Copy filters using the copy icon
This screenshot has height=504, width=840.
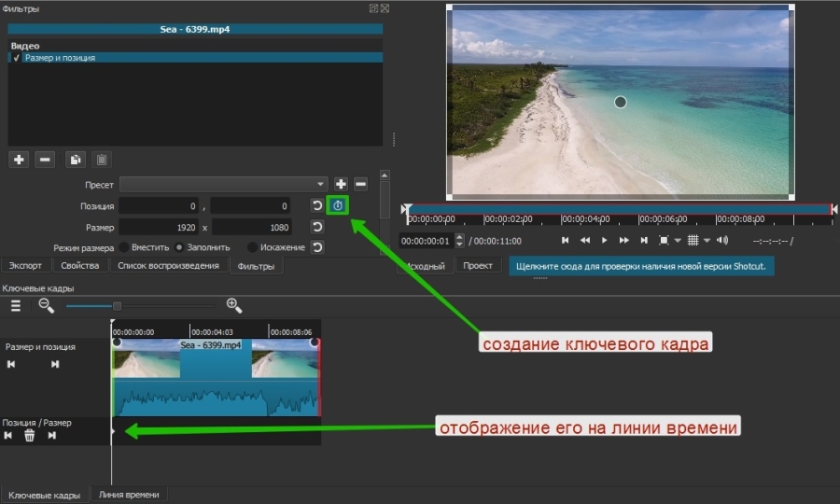[x=76, y=160]
